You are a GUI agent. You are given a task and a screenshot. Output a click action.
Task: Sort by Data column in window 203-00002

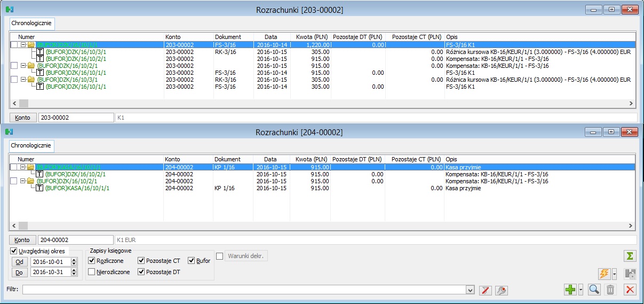coord(271,37)
